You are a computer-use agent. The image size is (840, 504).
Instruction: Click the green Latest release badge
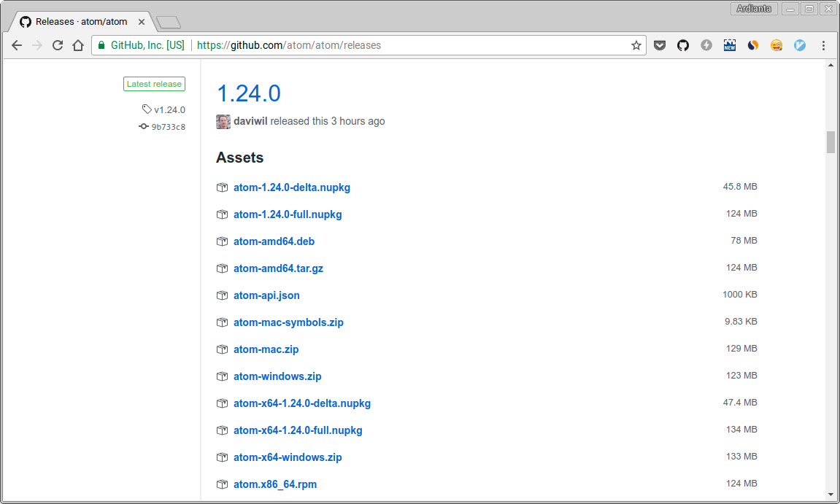(154, 83)
